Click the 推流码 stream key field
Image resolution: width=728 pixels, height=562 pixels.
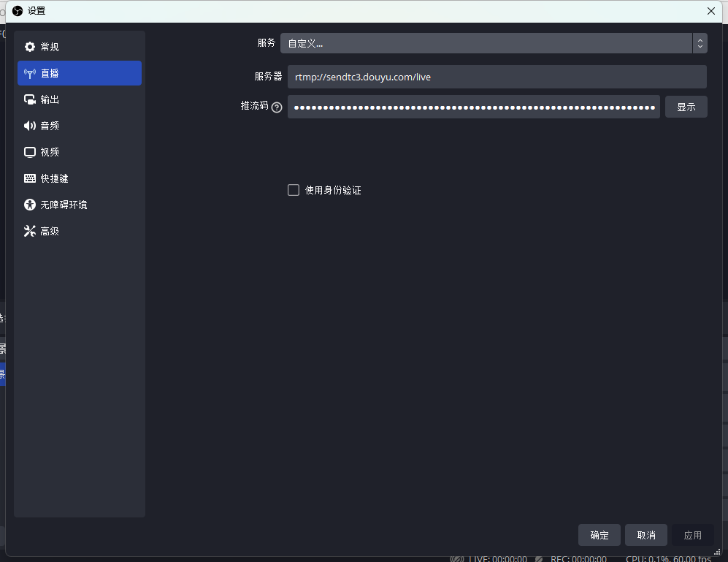pyautogui.click(x=474, y=107)
